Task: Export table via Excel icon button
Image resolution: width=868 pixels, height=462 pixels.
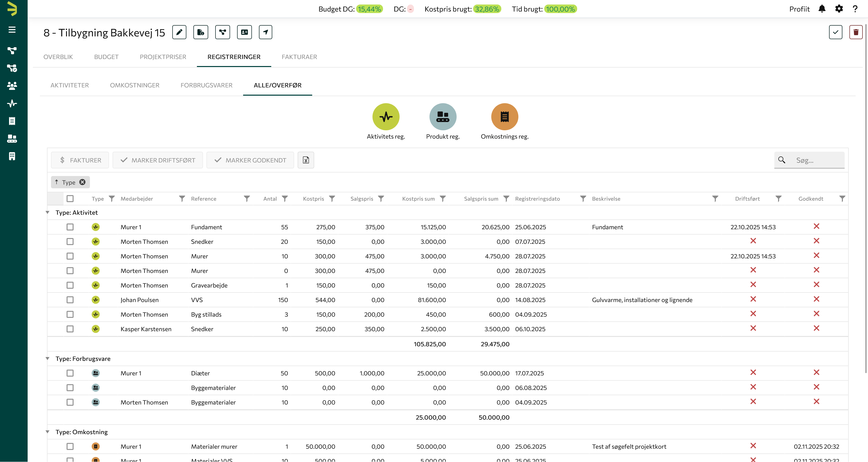Action: point(306,160)
